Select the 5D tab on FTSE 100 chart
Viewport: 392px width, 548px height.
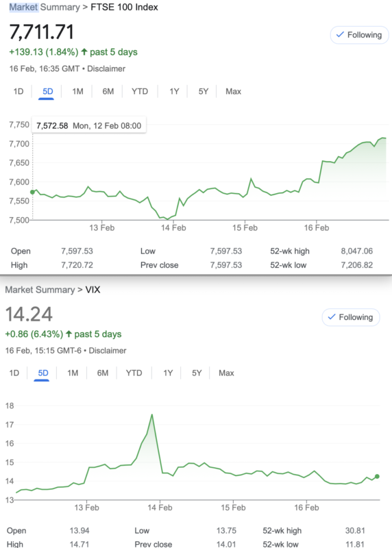[47, 92]
